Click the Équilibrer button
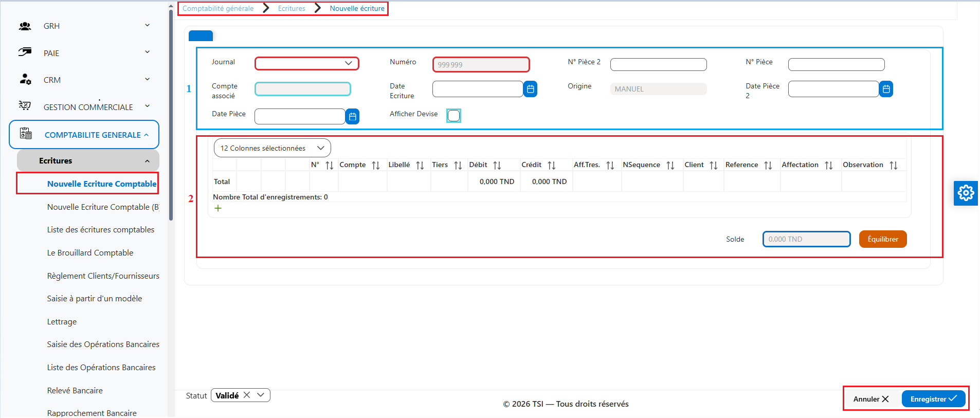 883,239
